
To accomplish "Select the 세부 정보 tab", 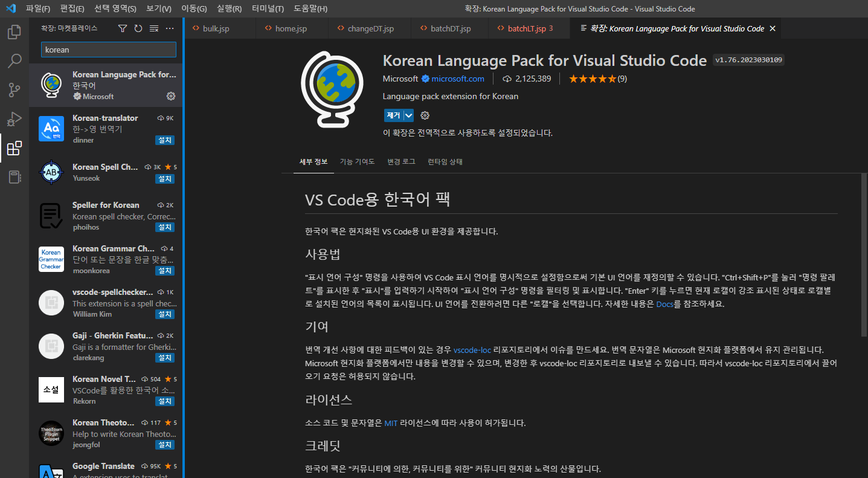I will [x=313, y=162].
